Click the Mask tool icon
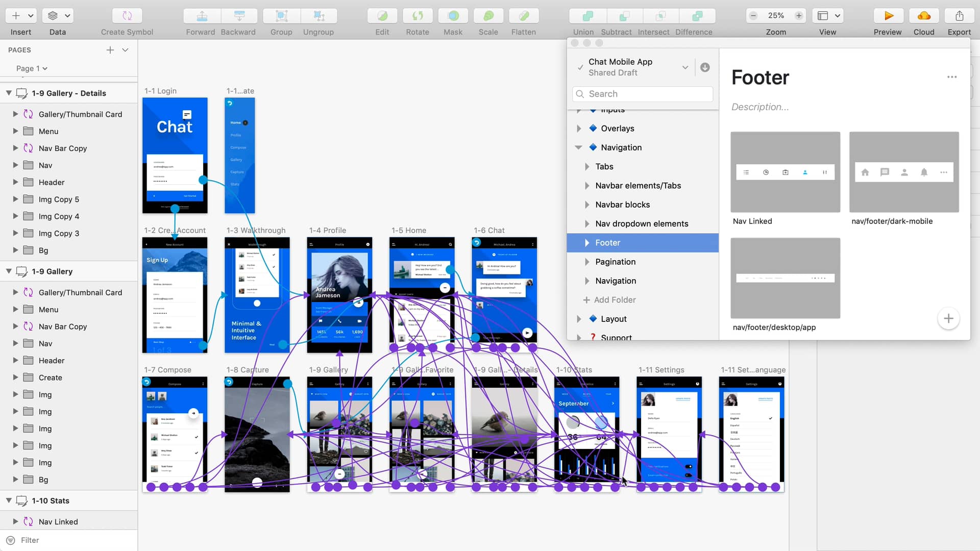This screenshot has height=551, width=980. [453, 16]
